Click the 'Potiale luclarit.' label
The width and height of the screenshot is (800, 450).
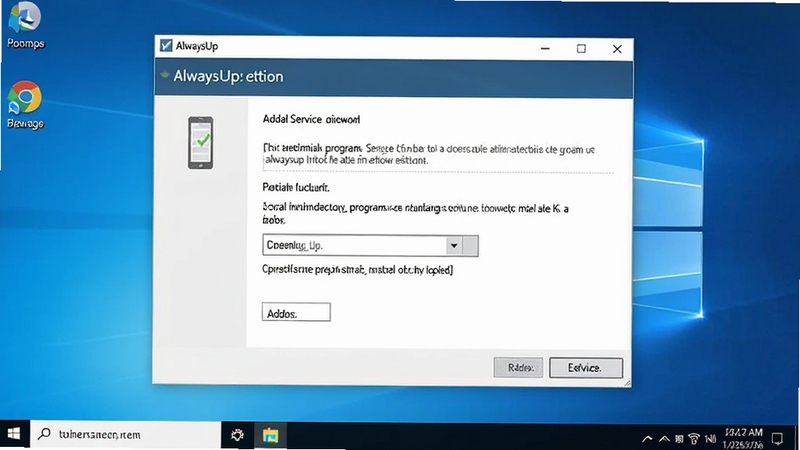296,187
